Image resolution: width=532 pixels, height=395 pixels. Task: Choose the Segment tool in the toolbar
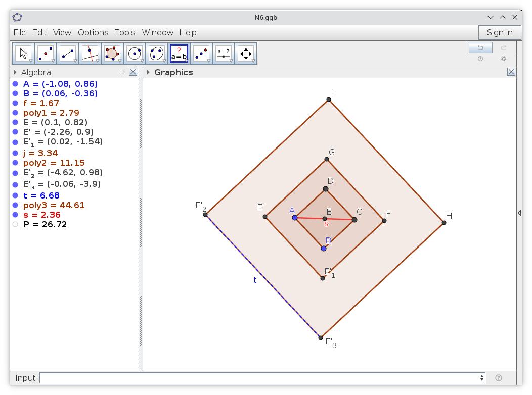coord(68,53)
